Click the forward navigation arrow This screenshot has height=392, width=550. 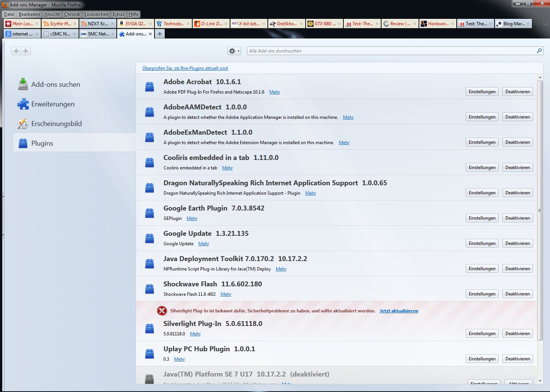[26, 51]
